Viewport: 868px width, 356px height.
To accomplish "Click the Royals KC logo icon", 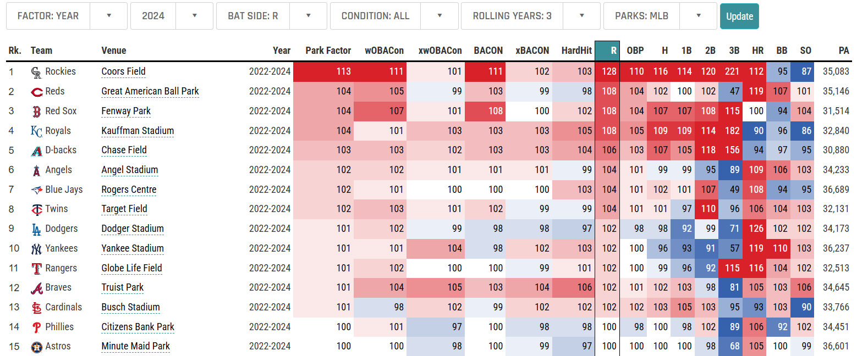I will click(x=36, y=131).
